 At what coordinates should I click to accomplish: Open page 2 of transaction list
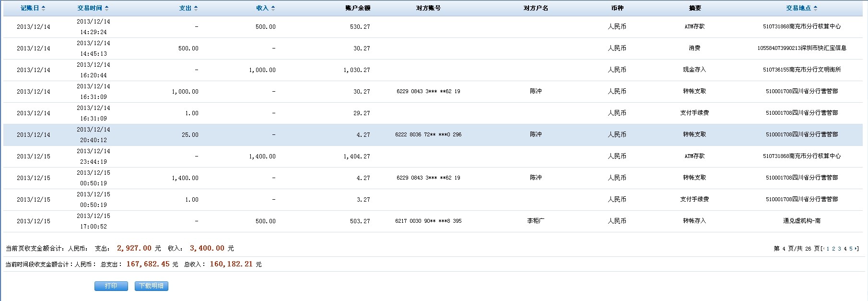833,249
